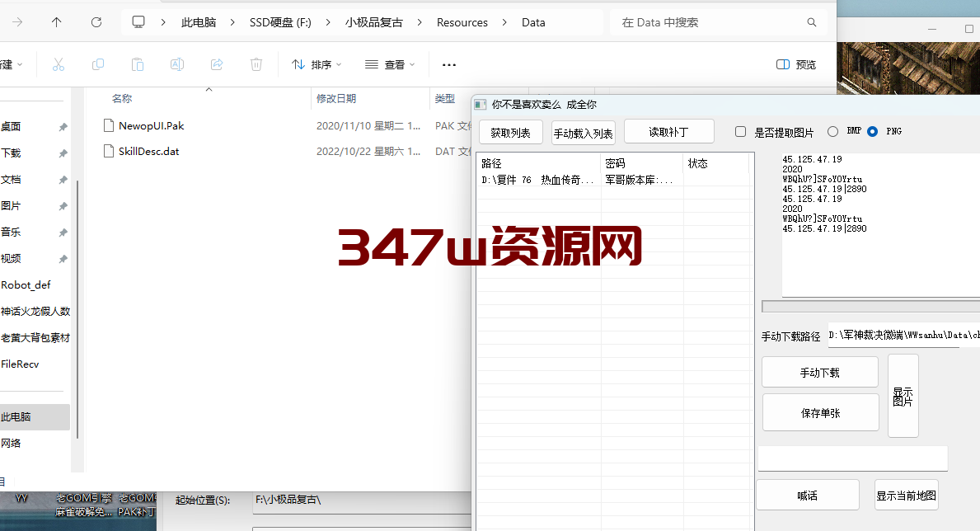Click the copy icon in toolbar
Screen dimensions: 980x531
click(97, 64)
